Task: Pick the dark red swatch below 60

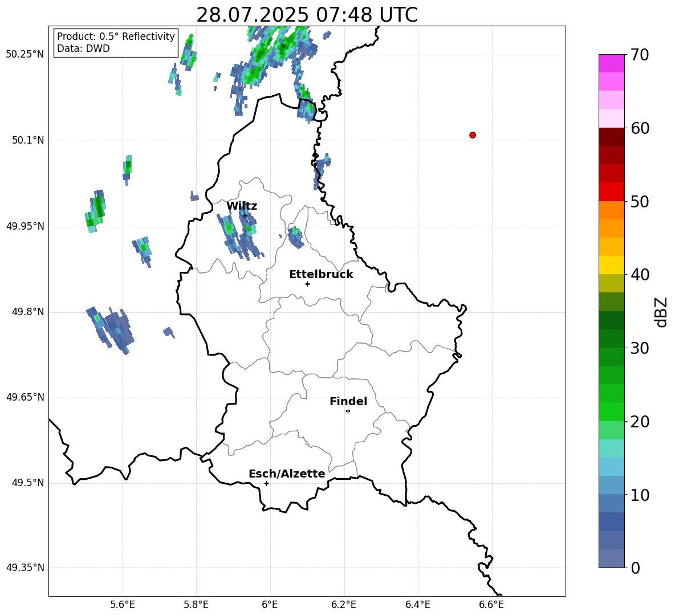Action: (611, 137)
